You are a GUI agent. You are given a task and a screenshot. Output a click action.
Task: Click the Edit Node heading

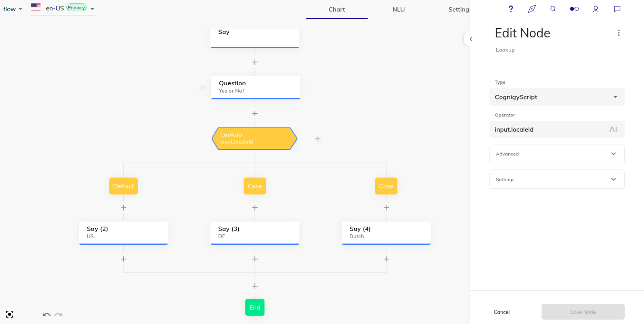(522, 33)
